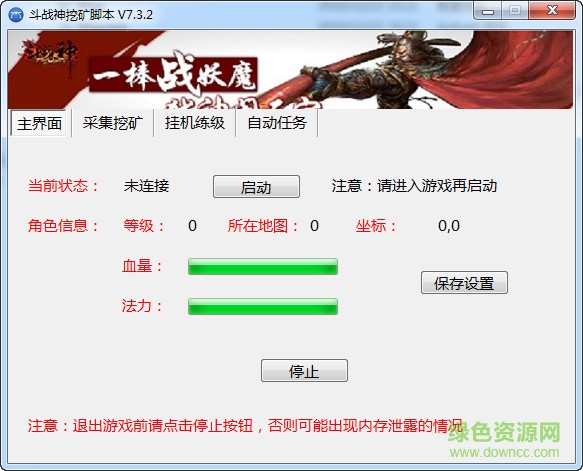Click the 所在地图 label
Viewport: 583px width, 471px height.
(263, 226)
